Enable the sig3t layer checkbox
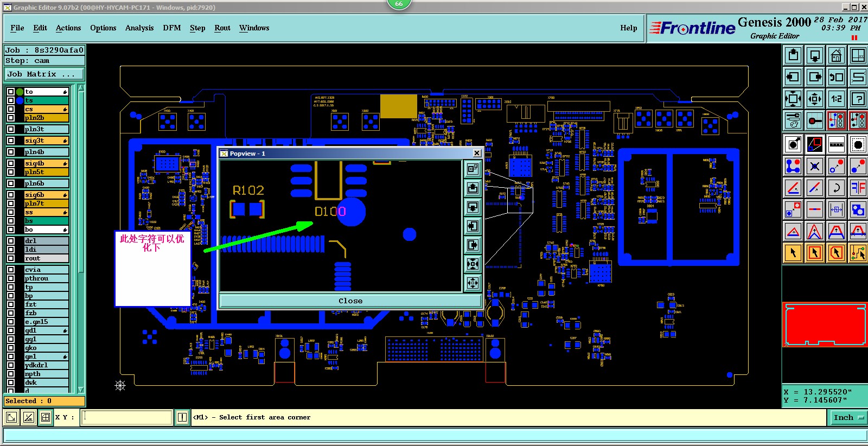868x446 pixels. click(x=10, y=141)
